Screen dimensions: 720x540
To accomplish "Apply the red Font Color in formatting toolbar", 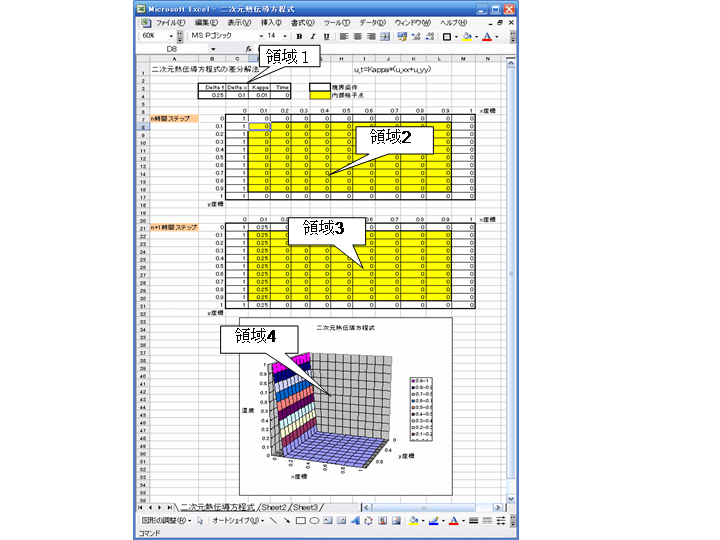I will (487, 36).
